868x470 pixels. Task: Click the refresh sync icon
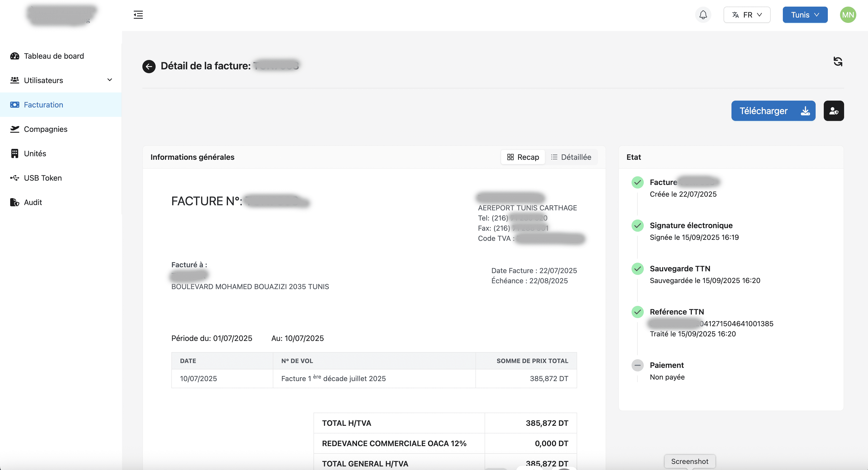(838, 62)
